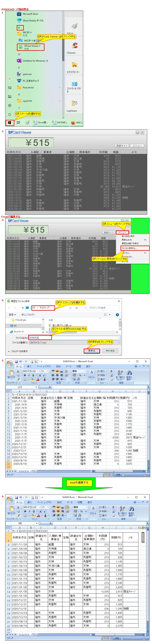The width and height of the screenshot is (152, 644).
Task: Click 新しいフォルダー in the save dialog
Action: 28,315
